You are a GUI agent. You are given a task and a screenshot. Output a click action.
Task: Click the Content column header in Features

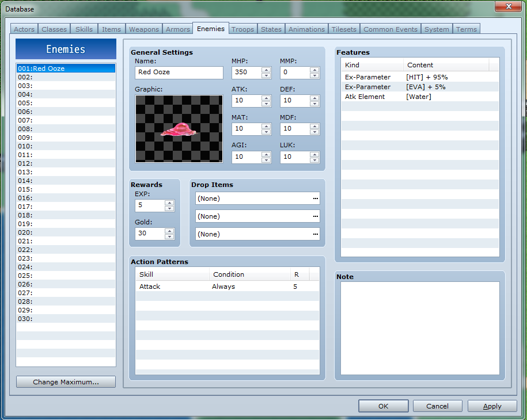point(446,65)
